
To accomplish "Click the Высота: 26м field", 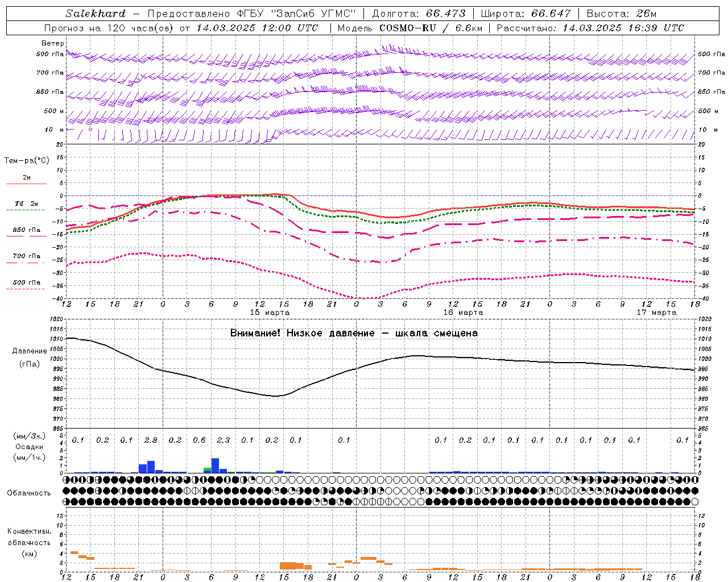I will click(x=622, y=14).
